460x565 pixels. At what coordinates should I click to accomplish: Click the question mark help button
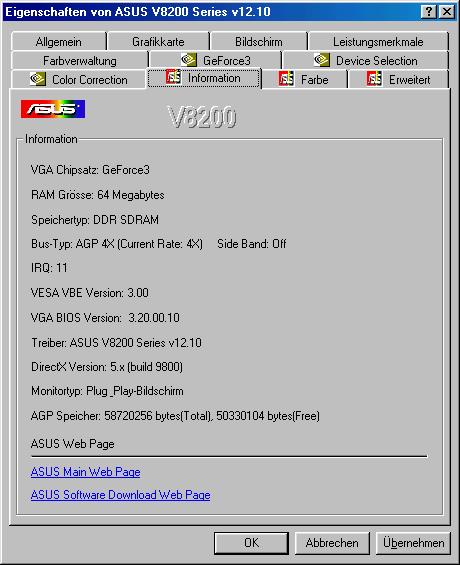pyautogui.click(x=429, y=12)
